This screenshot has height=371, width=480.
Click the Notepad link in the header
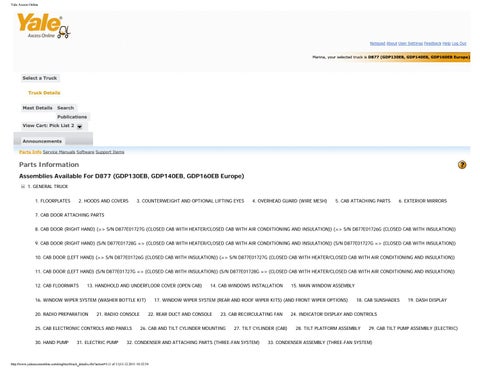click(x=377, y=44)
